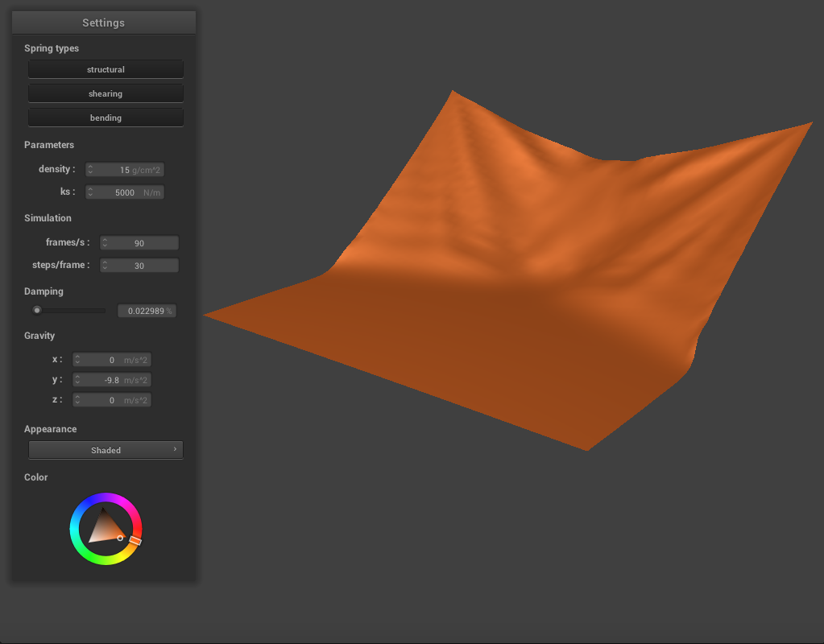This screenshot has height=644, width=824.
Task: Click the frames/s stepper arrows
Action: click(x=105, y=243)
